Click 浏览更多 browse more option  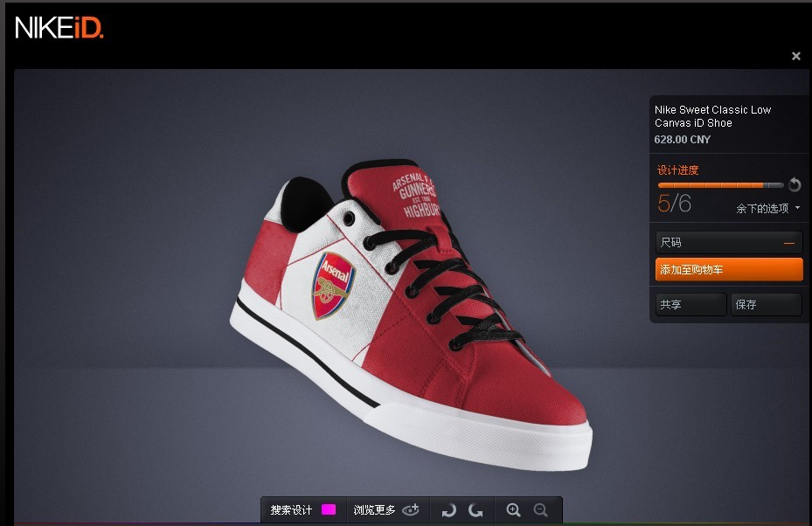pos(374,510)
